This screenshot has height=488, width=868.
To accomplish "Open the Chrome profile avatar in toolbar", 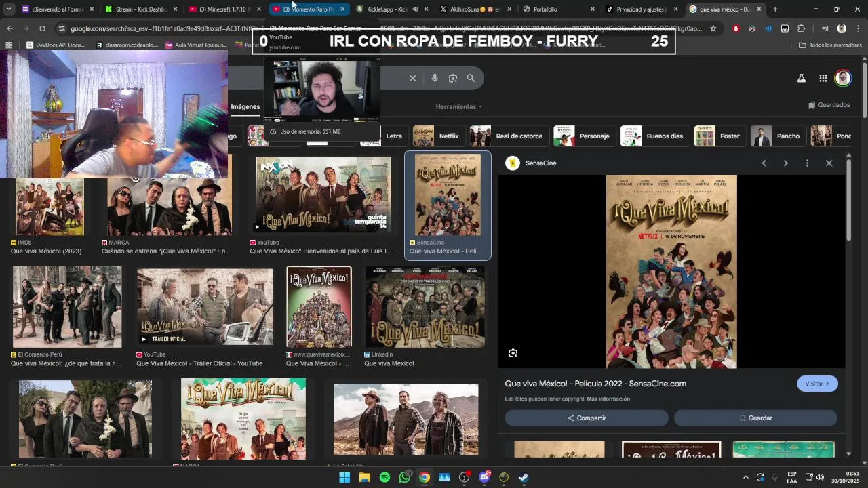I will (842, 28).
